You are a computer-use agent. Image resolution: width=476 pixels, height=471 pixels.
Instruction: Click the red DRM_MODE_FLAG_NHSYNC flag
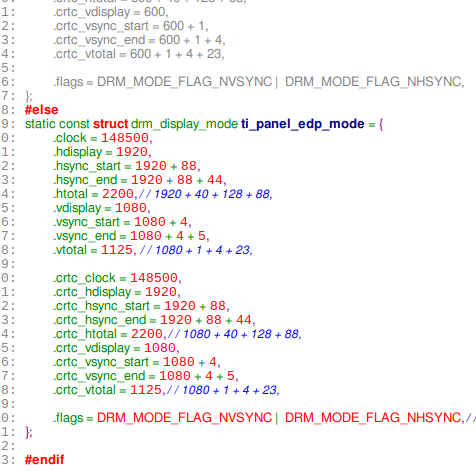tap(373, 418)
